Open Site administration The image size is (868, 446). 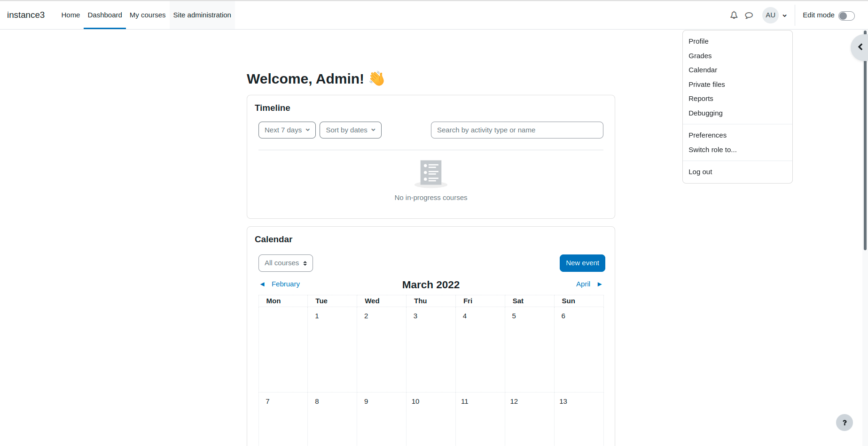pyautogui.click(x=202, y=15)
